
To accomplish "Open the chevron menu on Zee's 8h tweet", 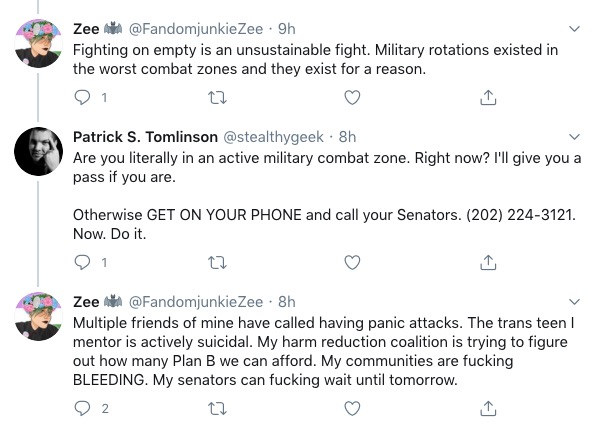I will [x=574, y=302].
